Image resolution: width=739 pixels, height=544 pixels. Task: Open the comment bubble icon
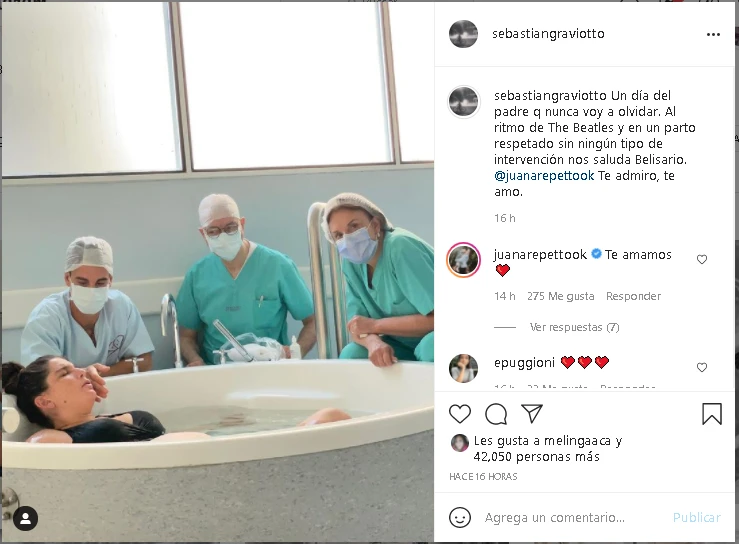[496, 414]
